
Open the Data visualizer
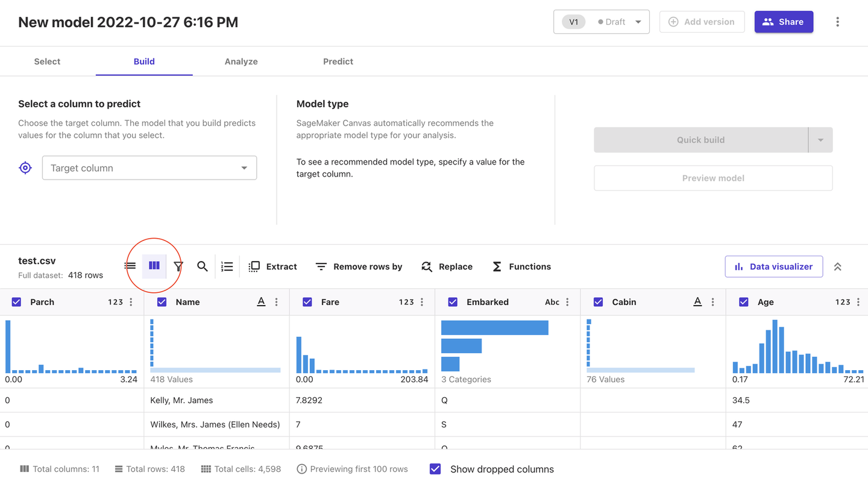[773, 266]
